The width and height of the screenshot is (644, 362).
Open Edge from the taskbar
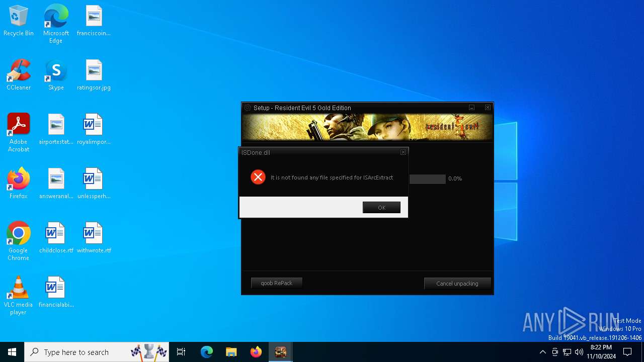207,352
